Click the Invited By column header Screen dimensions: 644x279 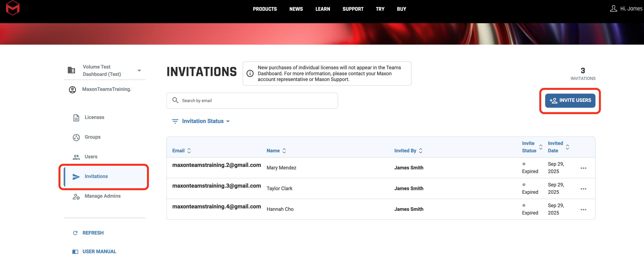point(405,151)
